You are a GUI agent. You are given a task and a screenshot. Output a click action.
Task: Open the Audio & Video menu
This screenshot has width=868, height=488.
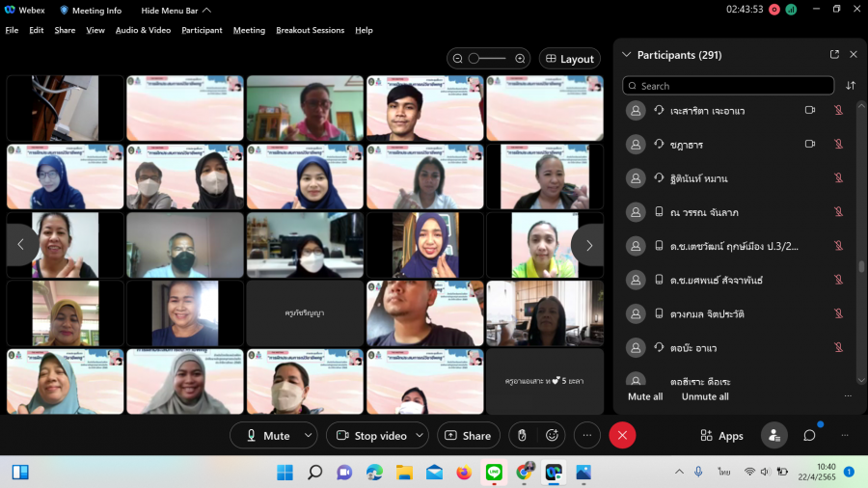143,30
